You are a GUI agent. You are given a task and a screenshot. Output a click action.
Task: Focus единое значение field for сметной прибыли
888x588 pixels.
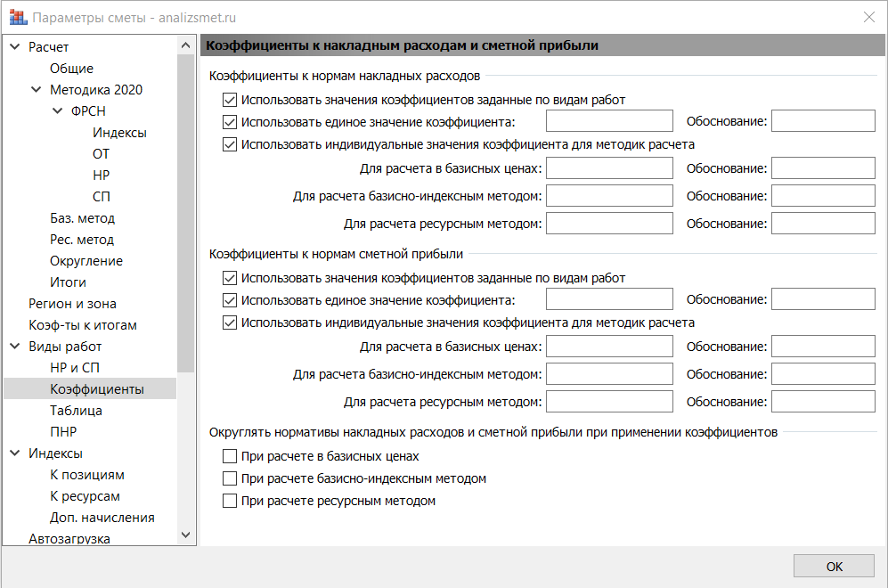(609, 299)
